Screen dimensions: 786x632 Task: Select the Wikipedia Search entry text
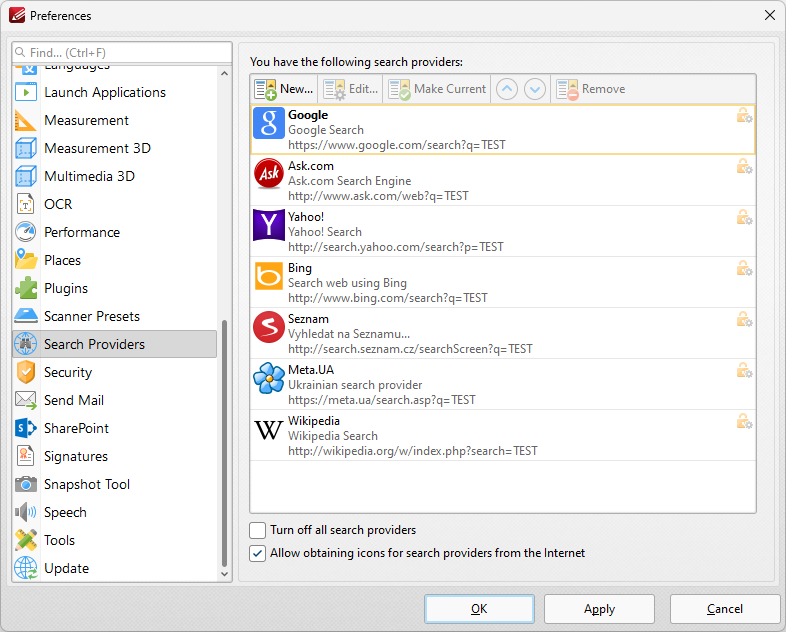(333, 436)
